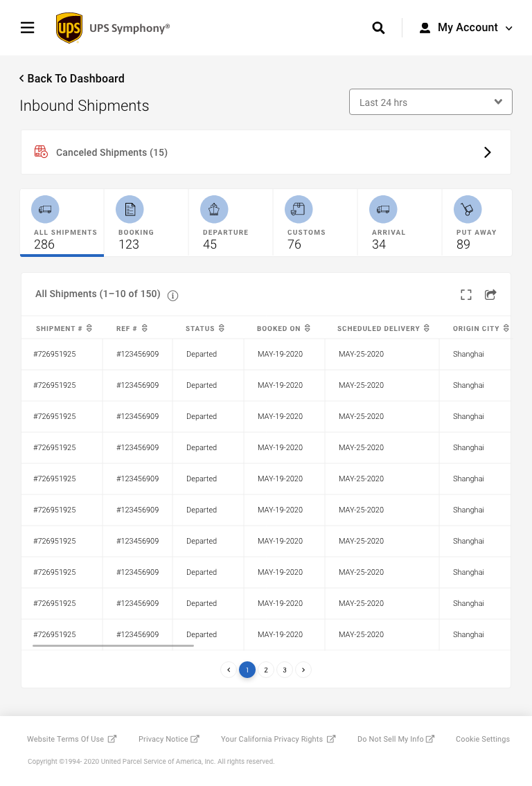Open search with the magnifier icon
The width and height of the screenshot is (532, 786).
click(x=378, y=28)
